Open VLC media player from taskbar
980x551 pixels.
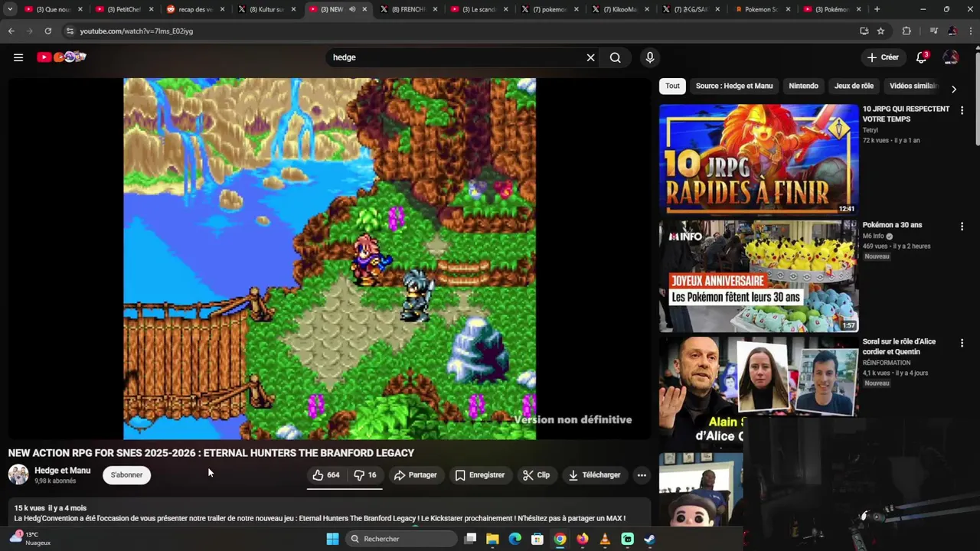coord(605,539)
